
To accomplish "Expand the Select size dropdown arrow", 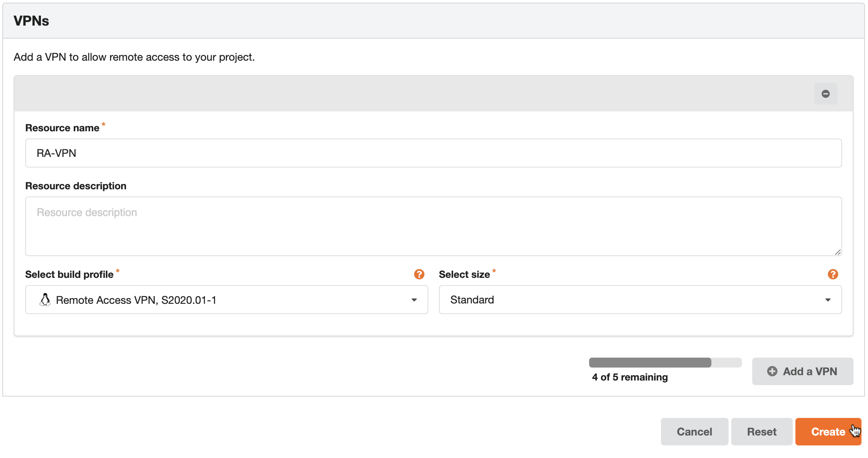I will [x=828, y=300].
